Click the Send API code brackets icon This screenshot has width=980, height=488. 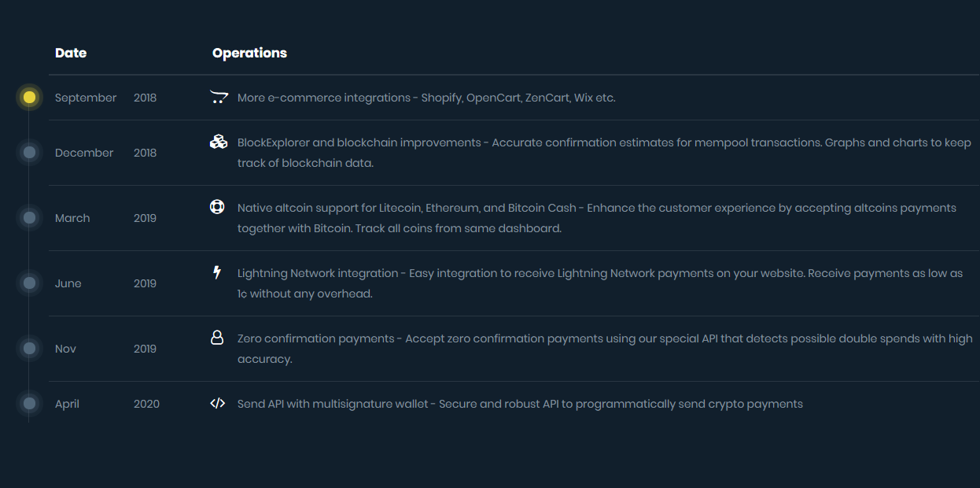point(218,404)
